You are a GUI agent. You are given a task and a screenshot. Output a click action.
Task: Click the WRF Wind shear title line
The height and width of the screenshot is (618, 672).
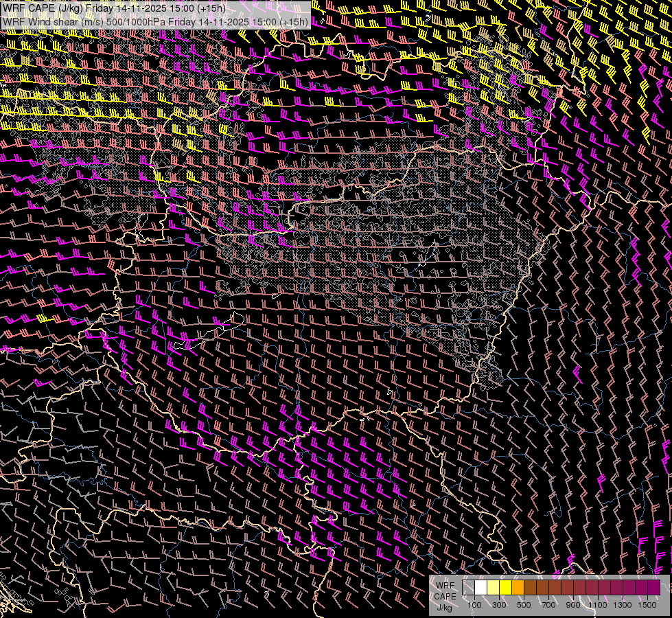pos(155,22)
